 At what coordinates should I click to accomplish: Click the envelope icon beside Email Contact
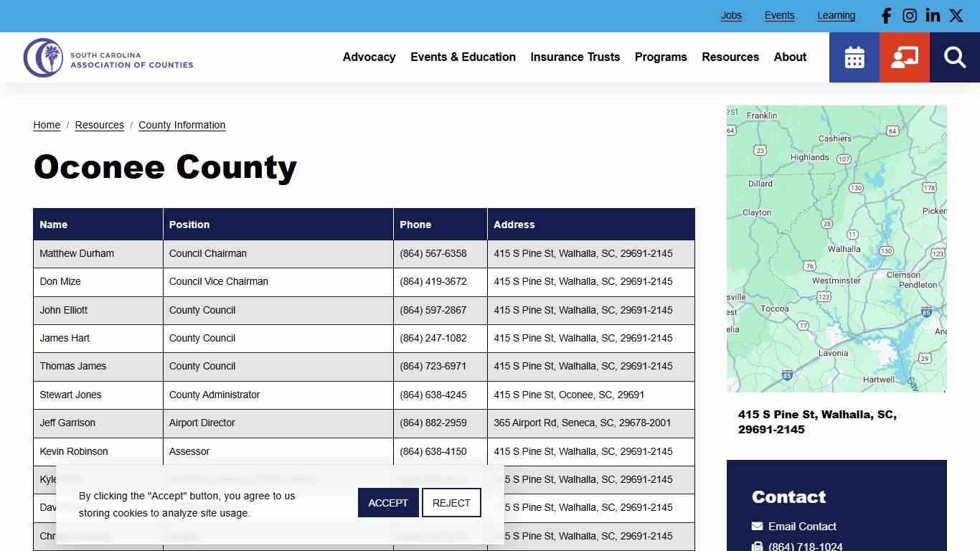(x=758, y=526)
